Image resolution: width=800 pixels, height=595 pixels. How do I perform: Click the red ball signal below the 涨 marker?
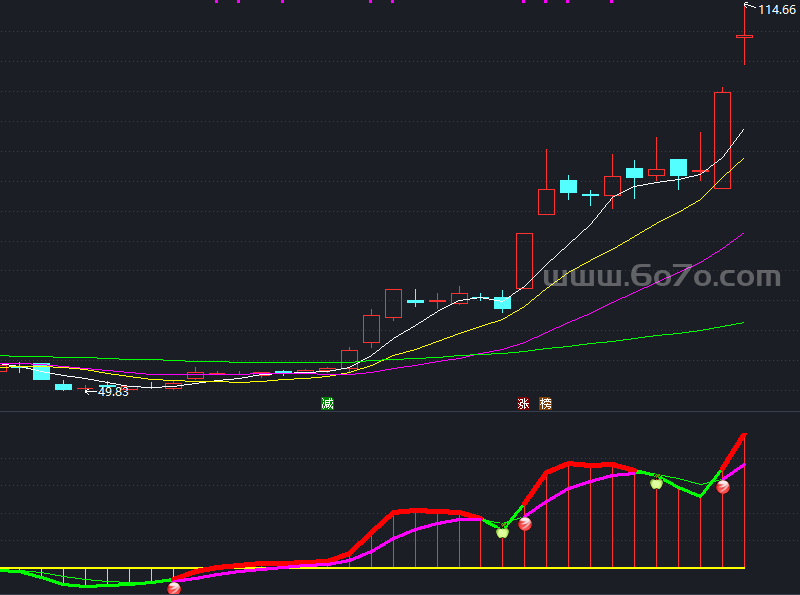525,523
